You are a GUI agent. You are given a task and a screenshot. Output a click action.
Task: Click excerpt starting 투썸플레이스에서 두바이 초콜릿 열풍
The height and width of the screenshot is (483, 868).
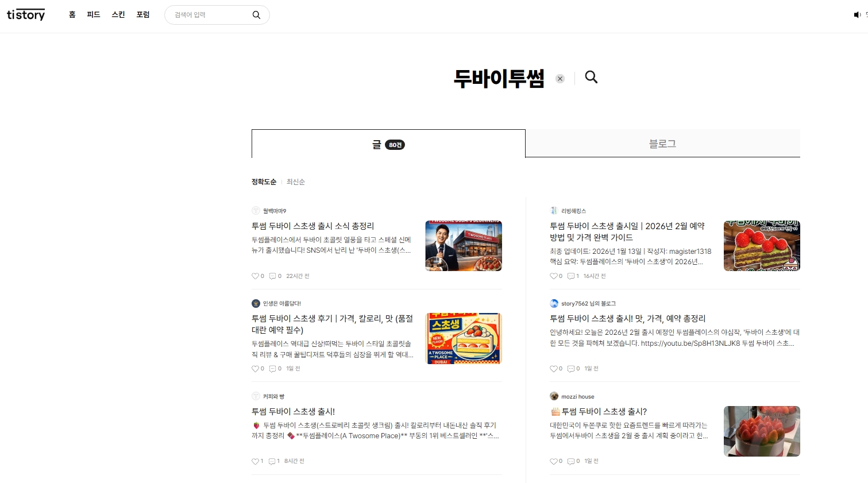point(331,245)
